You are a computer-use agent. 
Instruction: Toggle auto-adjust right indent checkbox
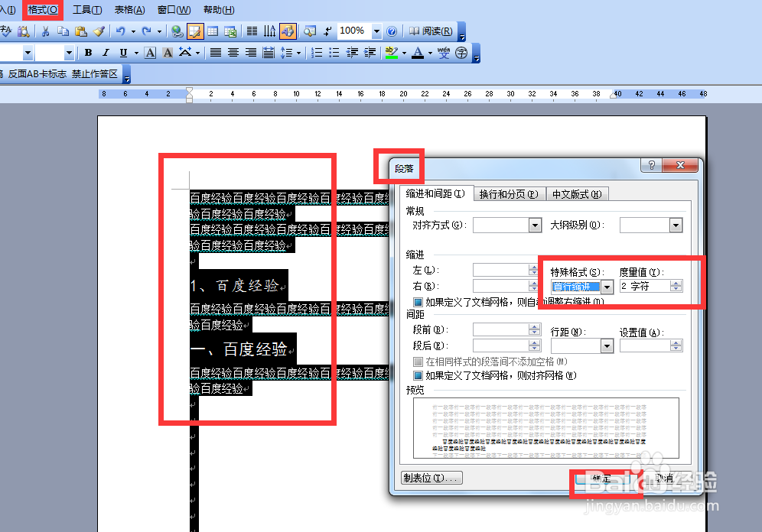coord(418,302)
